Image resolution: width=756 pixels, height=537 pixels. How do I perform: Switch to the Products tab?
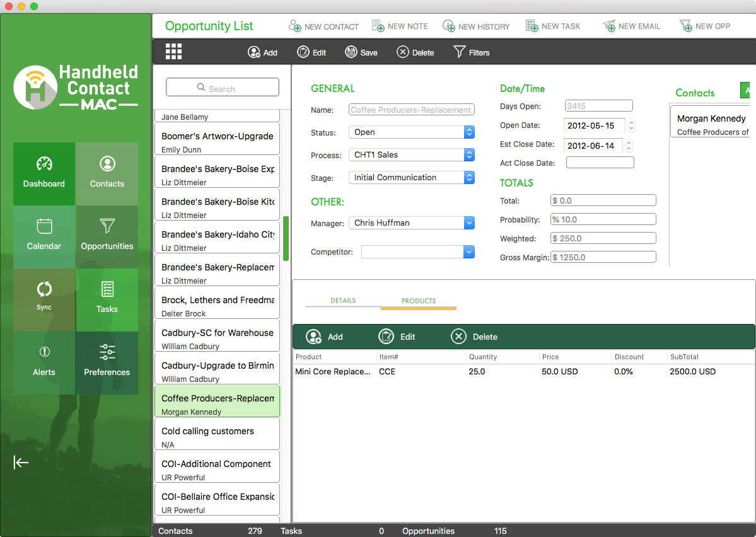419,301
